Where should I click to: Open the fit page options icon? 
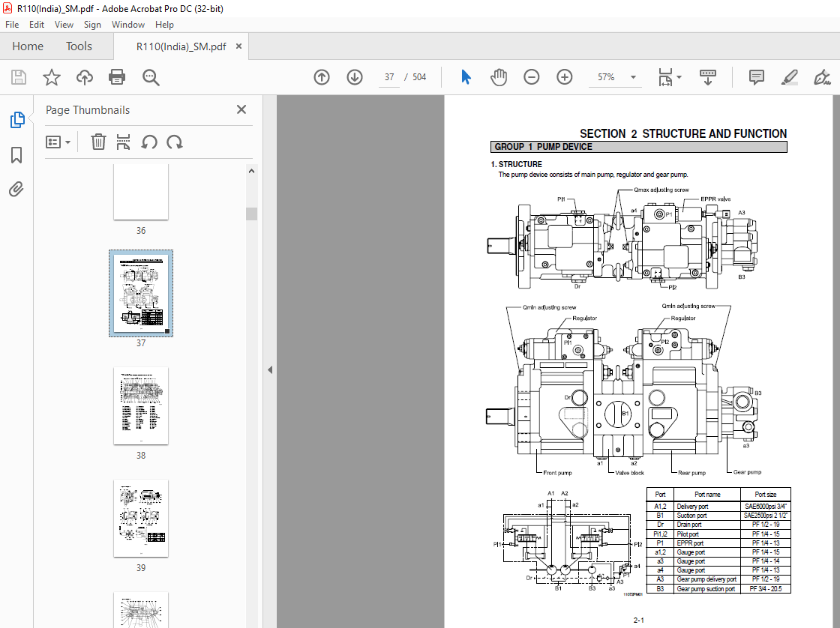point(669,77)
